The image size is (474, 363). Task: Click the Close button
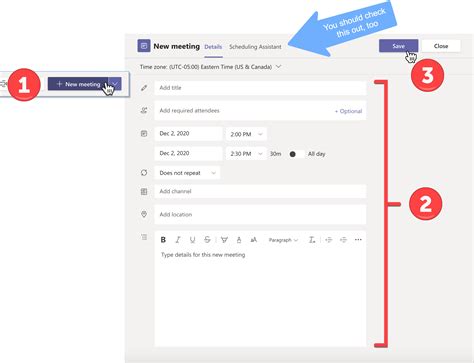(441, 46)
